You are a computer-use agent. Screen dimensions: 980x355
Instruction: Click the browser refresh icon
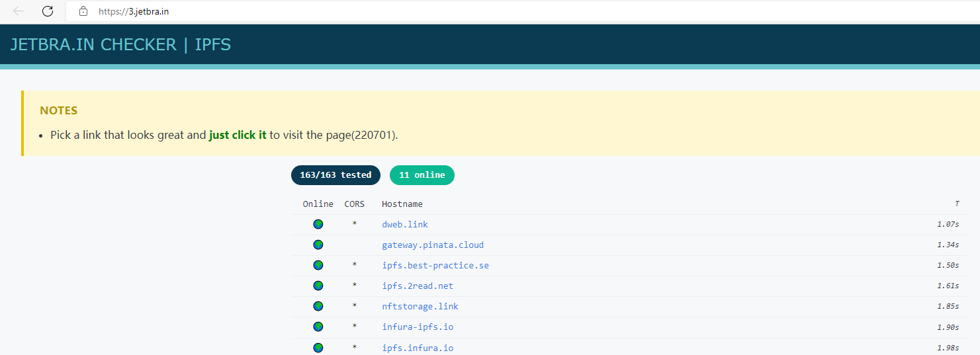pyautogui.click(x=48, y=11)
